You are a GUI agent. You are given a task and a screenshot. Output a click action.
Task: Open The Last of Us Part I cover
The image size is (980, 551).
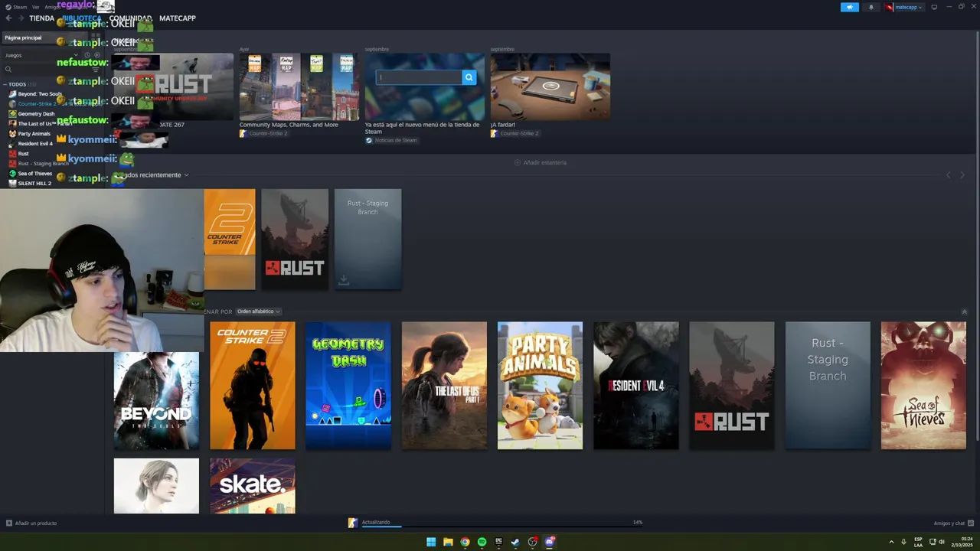444,386
